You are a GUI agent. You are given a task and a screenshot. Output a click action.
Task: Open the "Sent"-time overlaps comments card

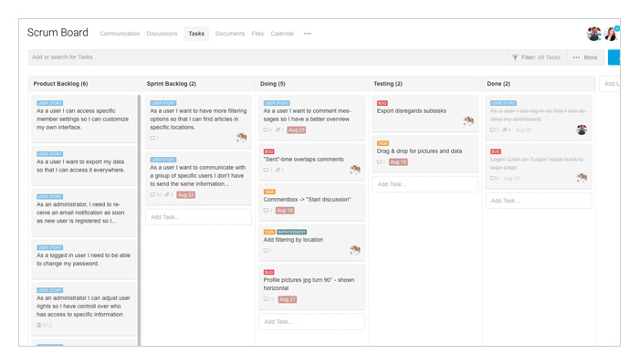(x=311, y=161)
